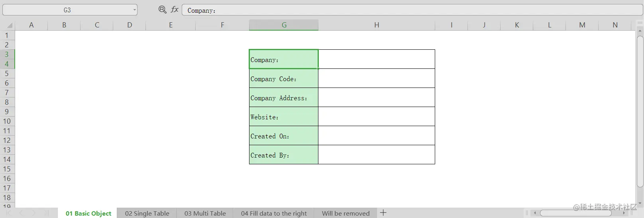This screenshot has width=644, height=218.
Task: Select row 5 header
Action: click(x=7, y=74)
